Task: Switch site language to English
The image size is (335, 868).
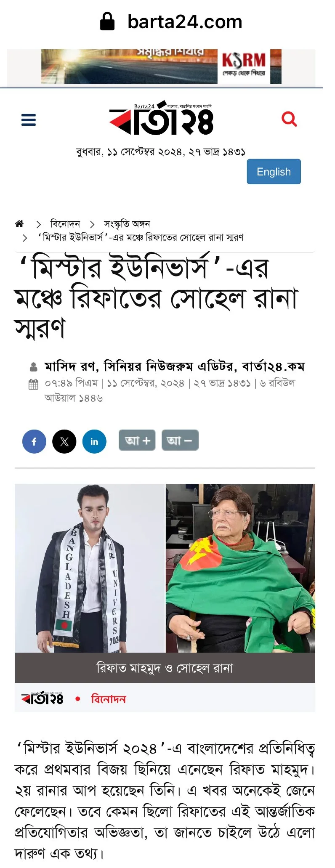Action: [x=274, y=172]
